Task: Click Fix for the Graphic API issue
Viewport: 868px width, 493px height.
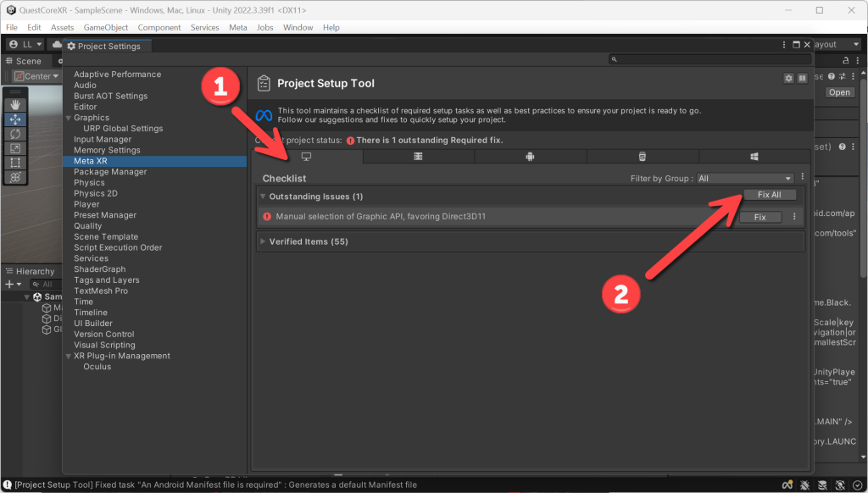Action: [760, 217]
